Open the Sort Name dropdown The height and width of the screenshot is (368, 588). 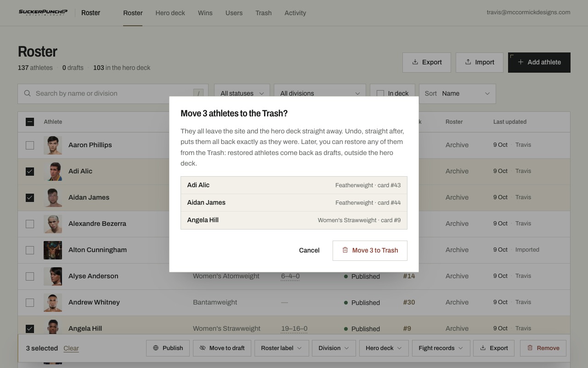tap(457, 93)
